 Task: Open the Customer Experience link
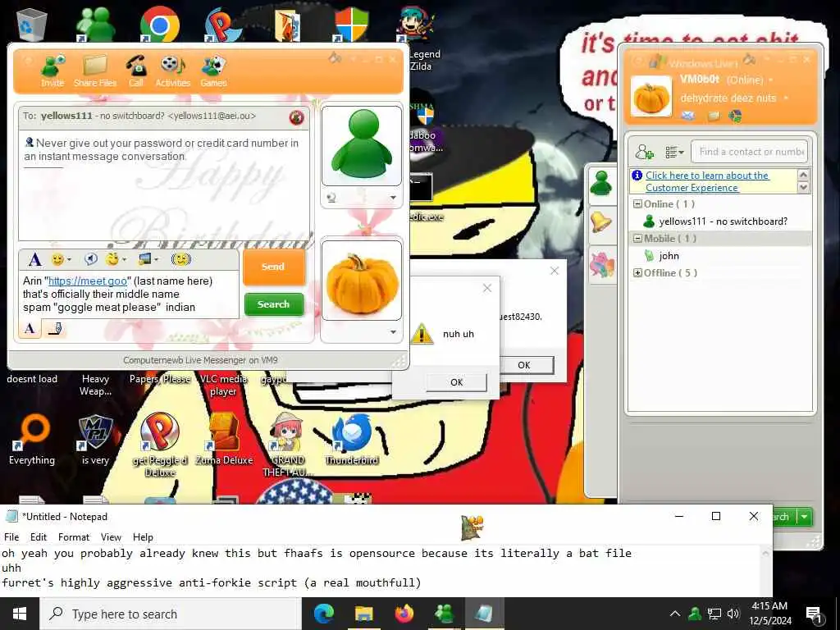point(706,181)
